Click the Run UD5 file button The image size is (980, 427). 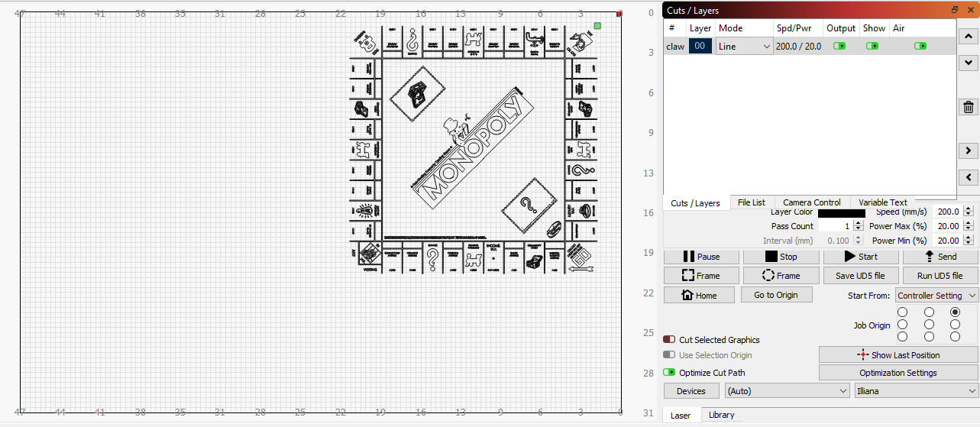click(940, 276)
